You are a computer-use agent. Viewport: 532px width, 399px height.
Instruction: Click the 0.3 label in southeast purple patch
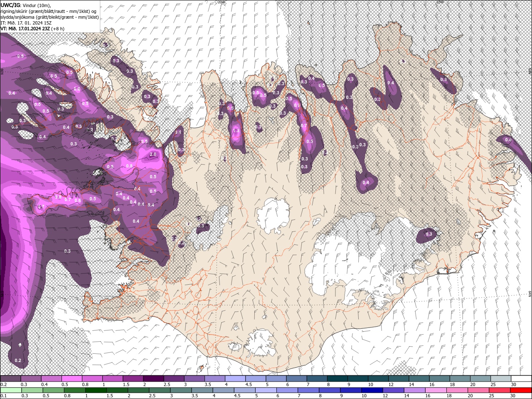point(429,234)
